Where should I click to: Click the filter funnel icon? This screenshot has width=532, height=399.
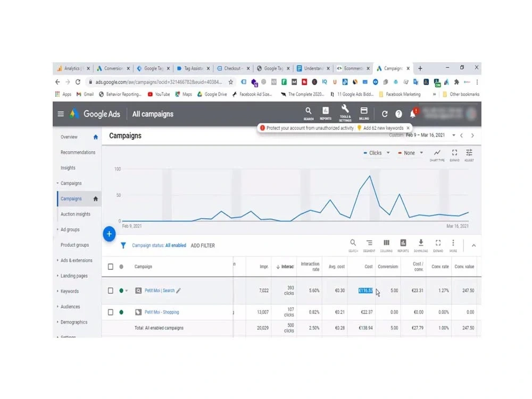[x=123, y=245]
